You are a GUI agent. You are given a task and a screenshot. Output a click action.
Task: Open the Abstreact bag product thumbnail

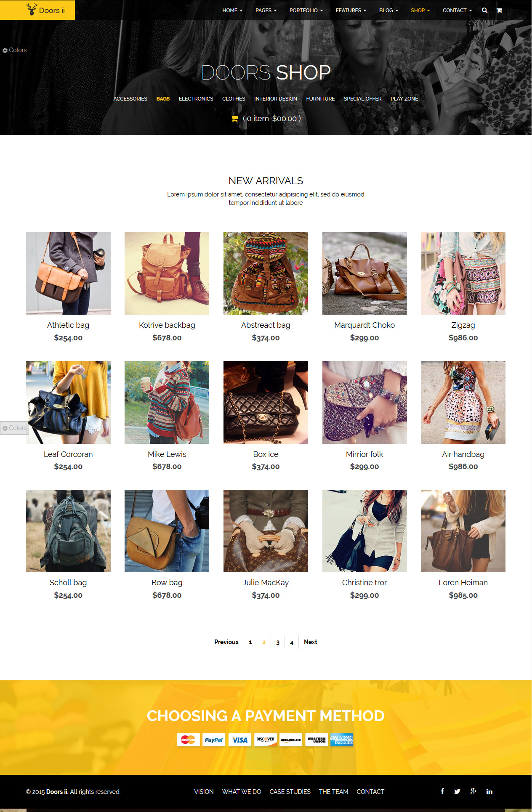266,273
